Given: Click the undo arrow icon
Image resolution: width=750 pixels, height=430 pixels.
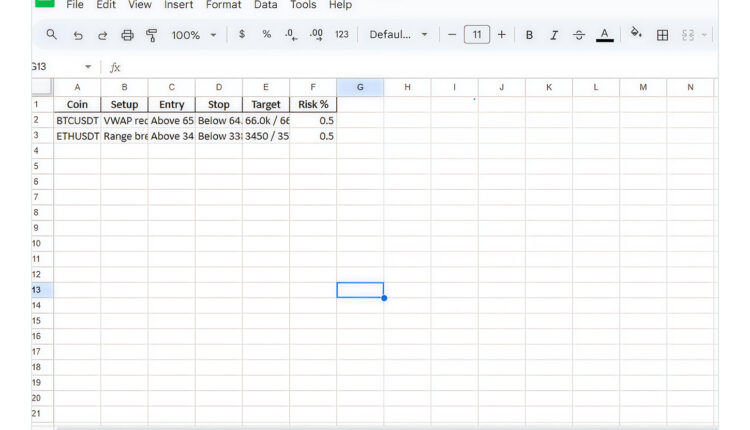Looking at the screenshot, I should 78,35.
